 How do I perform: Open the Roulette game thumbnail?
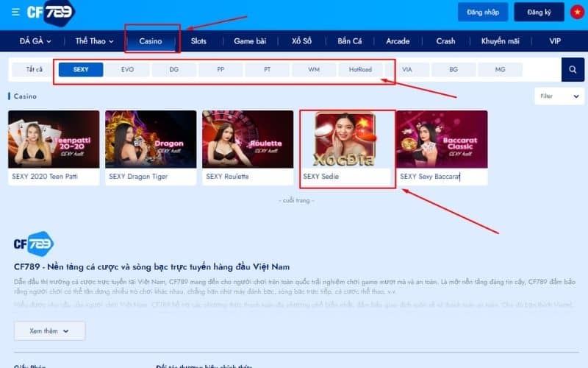(x=248, y=139)
